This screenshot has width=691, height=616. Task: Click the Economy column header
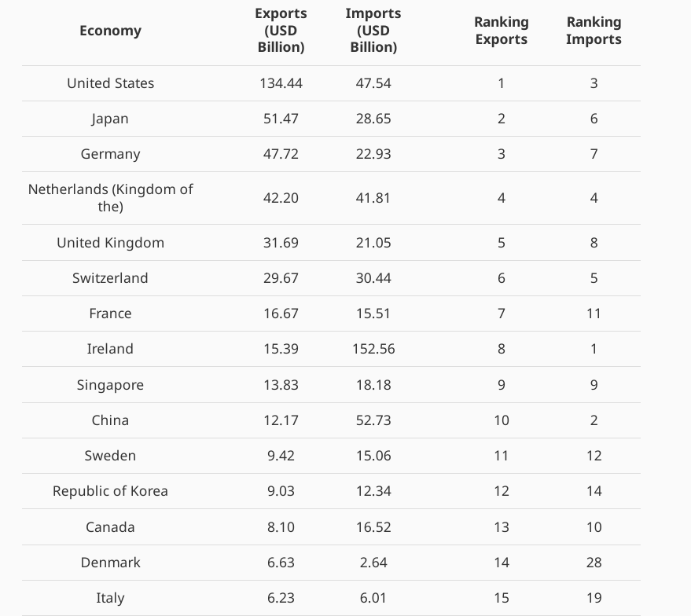pyautogui.click(x=110, y=31)
